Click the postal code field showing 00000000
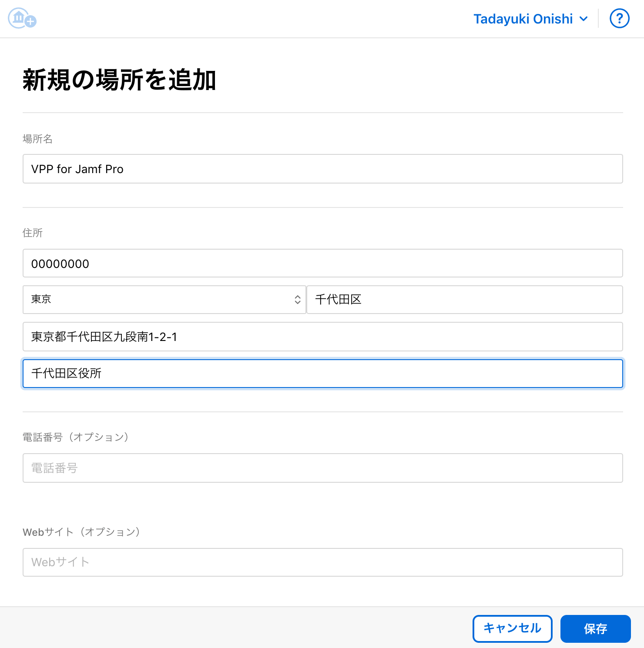Viewport: 644px width, 648px height. tap(323, 263)
